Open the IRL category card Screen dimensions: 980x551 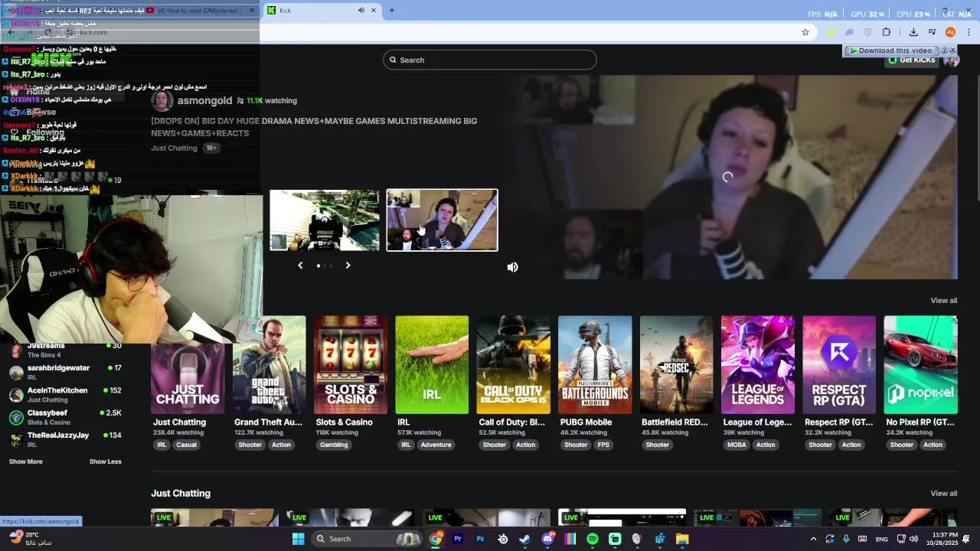432,365
